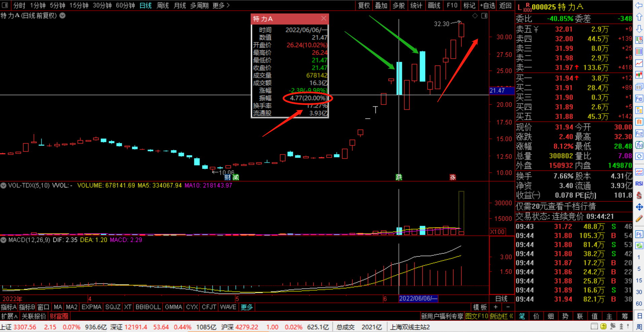Select the MACD-area EXPMA indicator tab
Viewport: 644px width, 332px height.
pyautogui.click(x=91, y=307)
